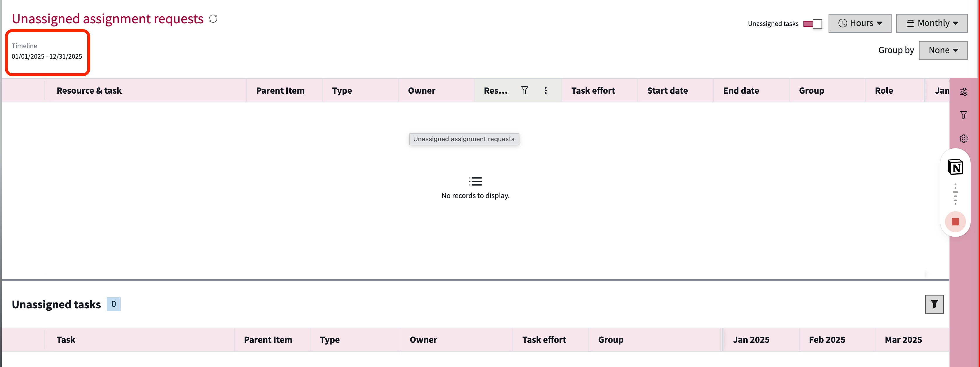Click the funnel filter icon in right sidebar
The height and width of the screenshot is (367, 980).
(x=963, y=115)
